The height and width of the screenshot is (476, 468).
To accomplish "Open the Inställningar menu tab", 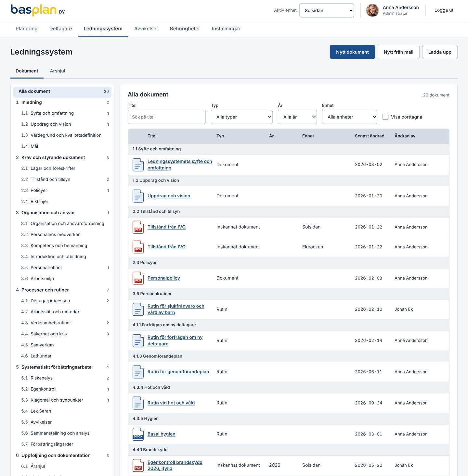I will tap(226, 29).
